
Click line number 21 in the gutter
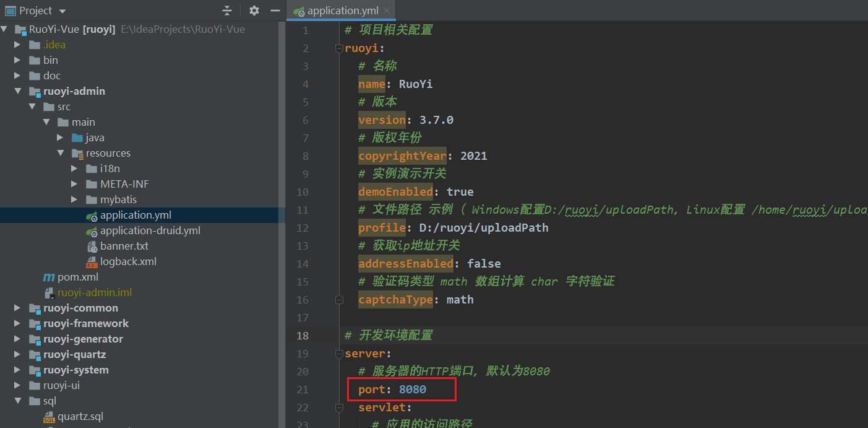pos(303,390)
